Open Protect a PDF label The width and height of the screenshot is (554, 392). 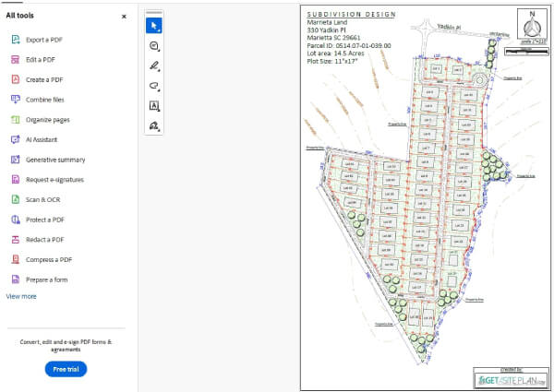[x=45, y=220]
